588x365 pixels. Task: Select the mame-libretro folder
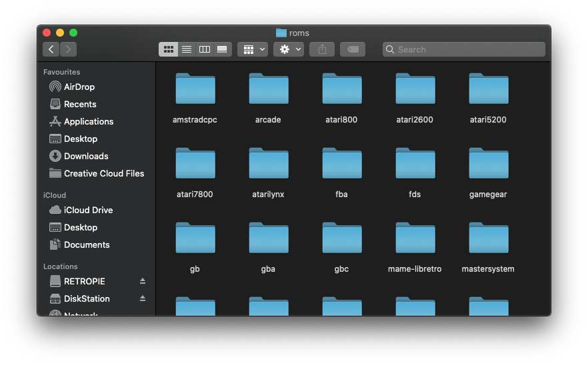(x=415, y=238)
